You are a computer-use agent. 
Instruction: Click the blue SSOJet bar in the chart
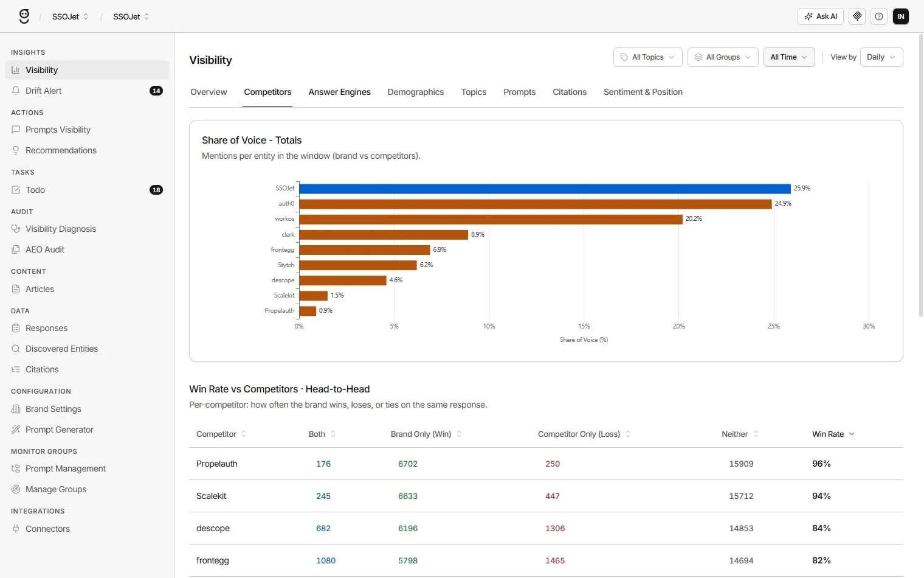(x=545, y=189)
